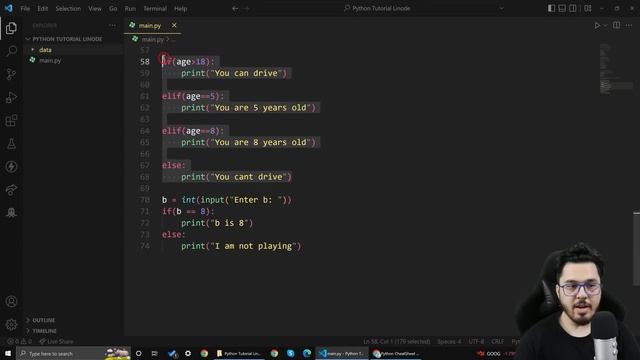The height and width of the screenshot is (360, 640).
Task: Click the code minimap
Action: pos(616,69)
